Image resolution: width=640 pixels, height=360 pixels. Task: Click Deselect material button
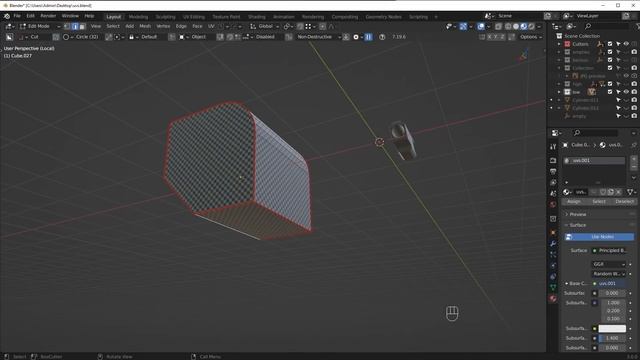pos(624,202)
